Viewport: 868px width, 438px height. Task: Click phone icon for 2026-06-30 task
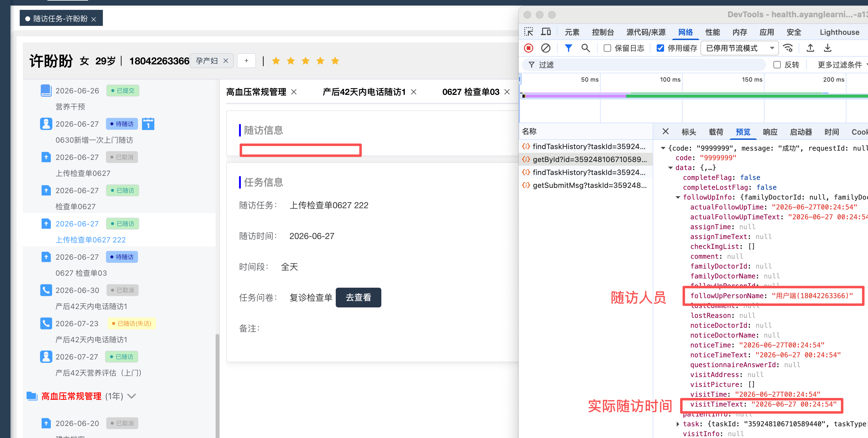tap(46, 290)
